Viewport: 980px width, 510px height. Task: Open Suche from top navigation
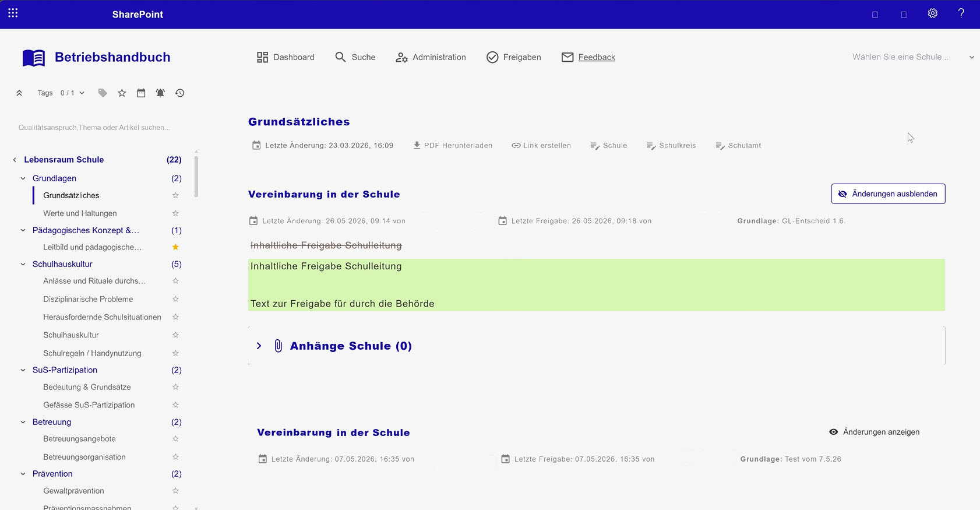click(355, 57)
